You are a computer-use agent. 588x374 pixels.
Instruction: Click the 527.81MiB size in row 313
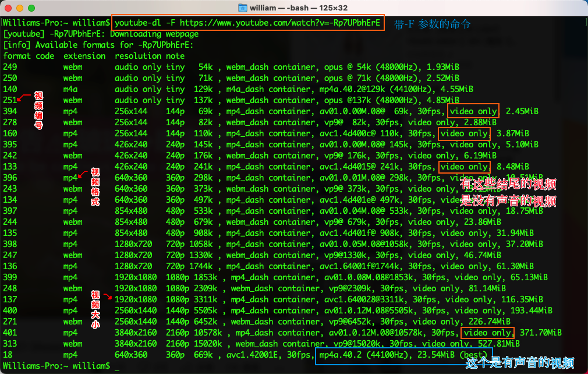499,344
